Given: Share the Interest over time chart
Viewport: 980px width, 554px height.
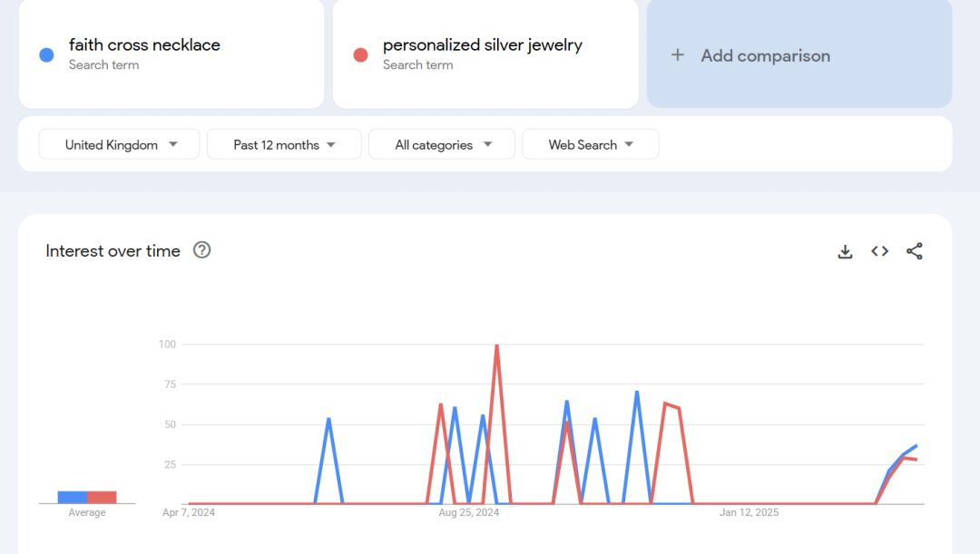Looking at the screenshot, I should [x=914, y=252].
